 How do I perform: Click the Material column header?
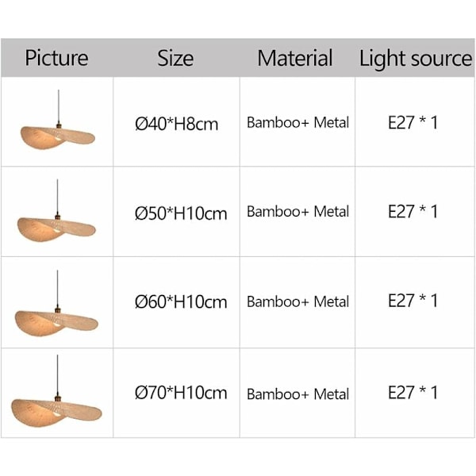(x=295, y=58)
